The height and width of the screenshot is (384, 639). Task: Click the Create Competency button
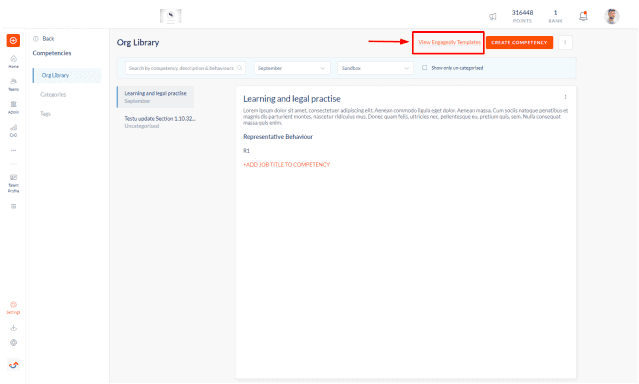coord(519,42)
